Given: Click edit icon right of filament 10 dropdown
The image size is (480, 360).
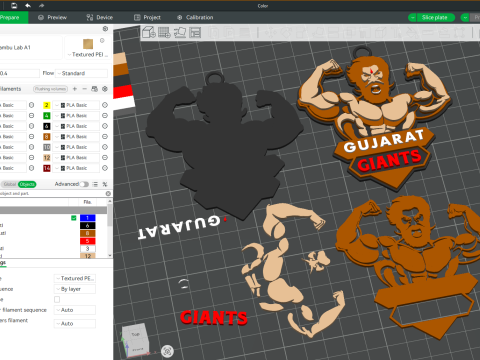Looking at the screenshot, I should [105, 147].
